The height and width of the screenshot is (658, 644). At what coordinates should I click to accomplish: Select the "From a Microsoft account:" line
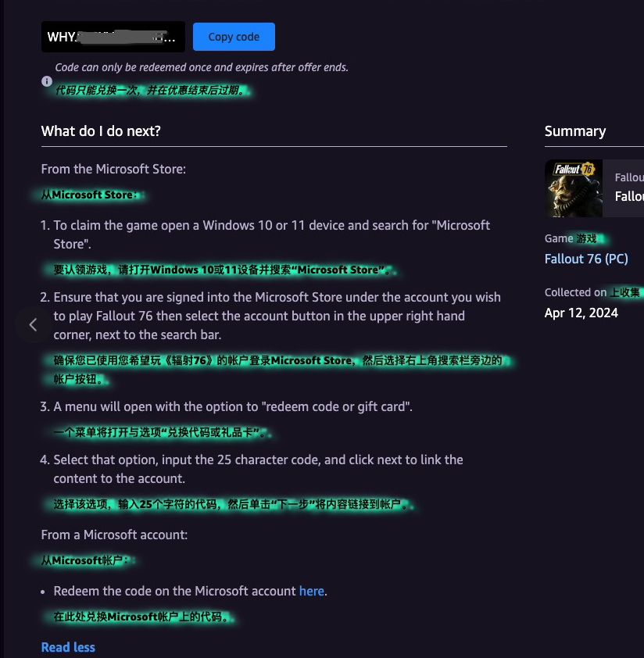(x=114, y=535)
